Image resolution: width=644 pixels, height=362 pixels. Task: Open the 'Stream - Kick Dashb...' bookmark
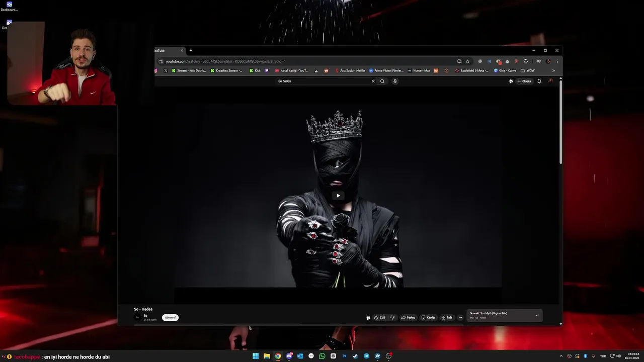(189, 71)
